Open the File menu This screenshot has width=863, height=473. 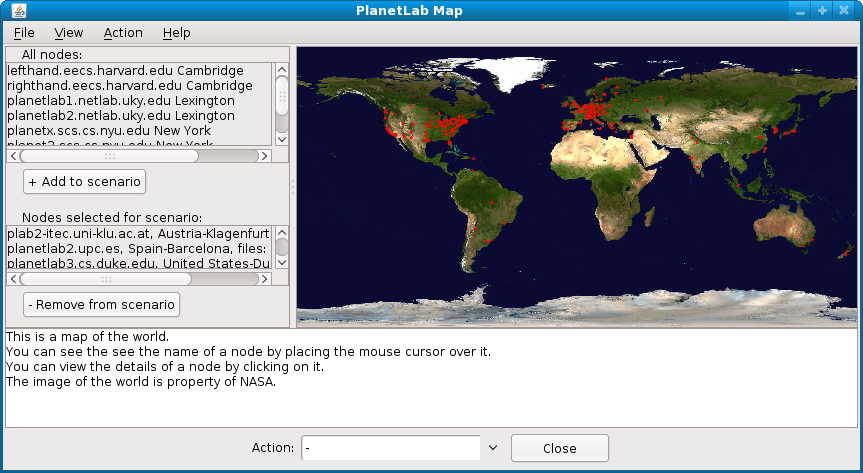(24, 33)
